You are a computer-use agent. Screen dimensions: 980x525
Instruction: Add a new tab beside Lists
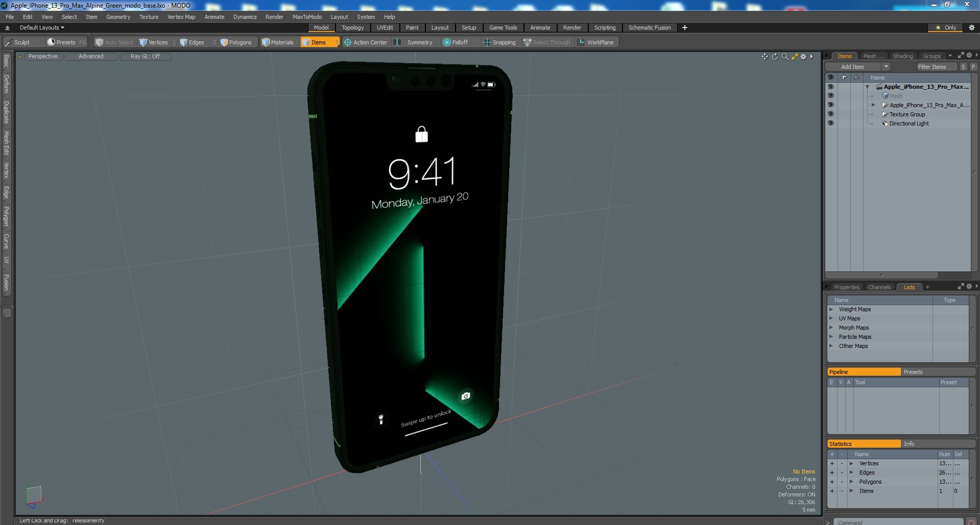[927, 287]
